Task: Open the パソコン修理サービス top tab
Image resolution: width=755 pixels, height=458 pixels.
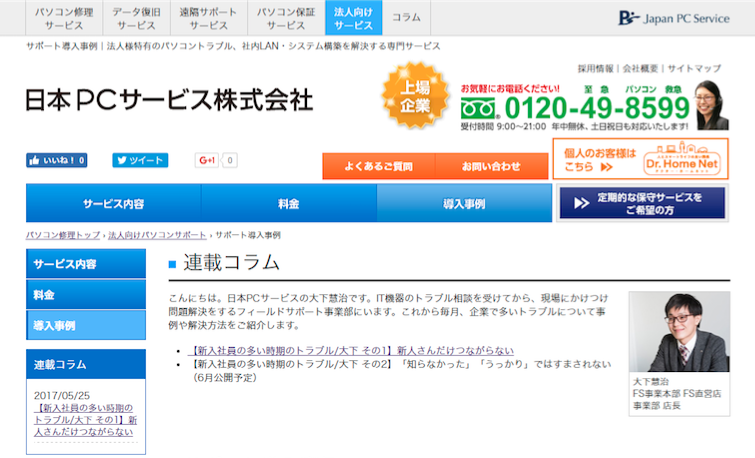Action: (64, 18)
